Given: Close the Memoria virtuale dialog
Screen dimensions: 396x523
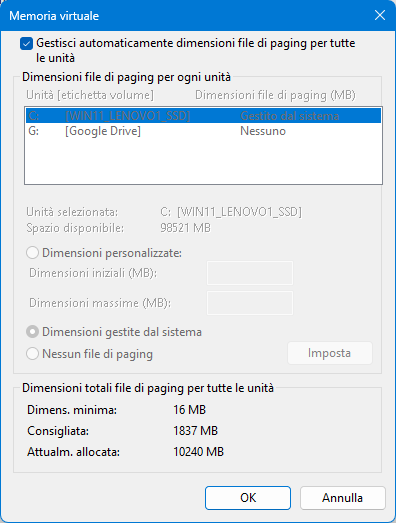Looking at the screenshot, I should tap(380, 15).
